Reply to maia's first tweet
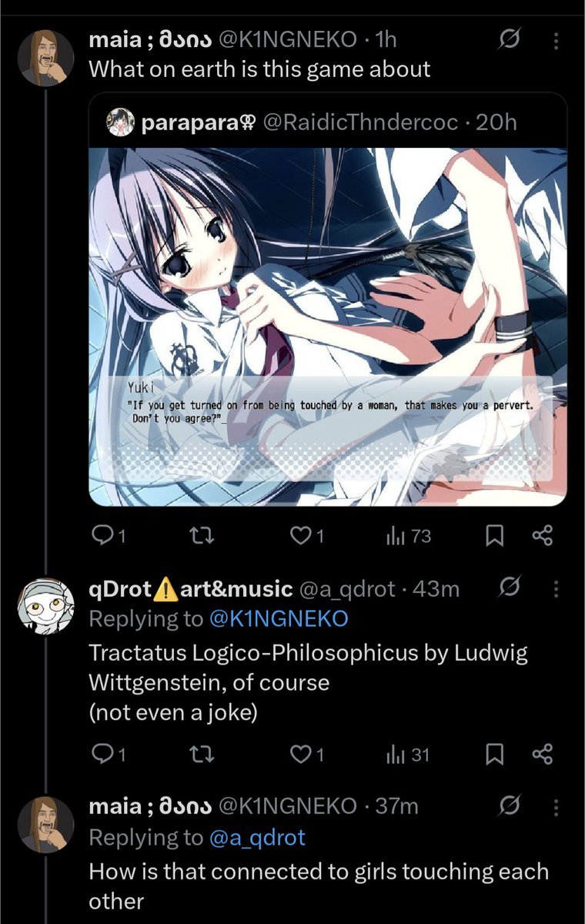585x924 pixels. click(x=108, y=536)
